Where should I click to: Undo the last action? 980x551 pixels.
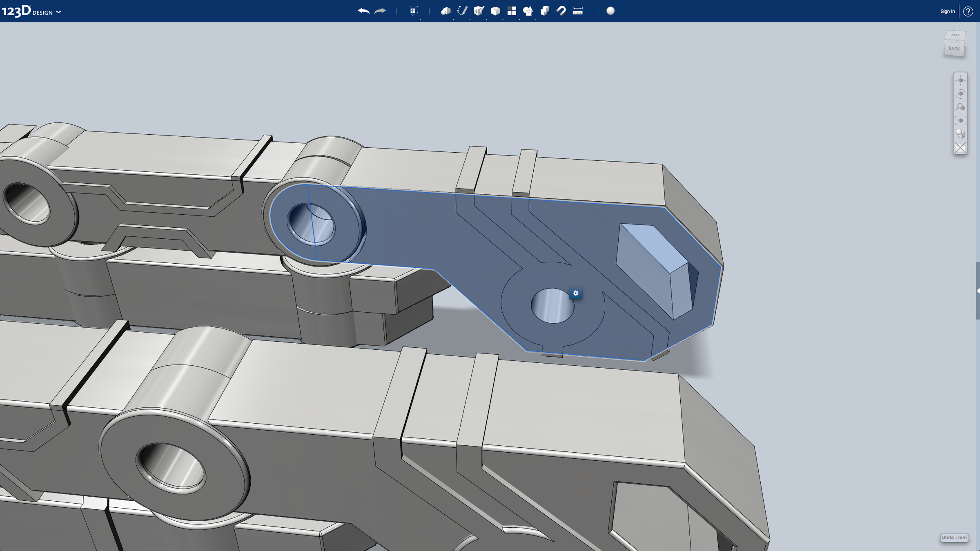[363, 11]
